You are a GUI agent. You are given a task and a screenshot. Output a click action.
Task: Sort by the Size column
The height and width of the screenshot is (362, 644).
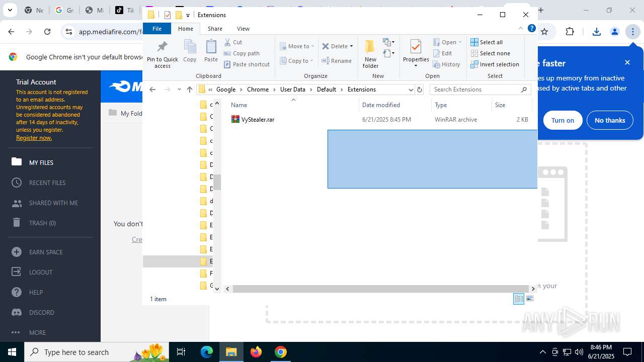pos(512,105)
